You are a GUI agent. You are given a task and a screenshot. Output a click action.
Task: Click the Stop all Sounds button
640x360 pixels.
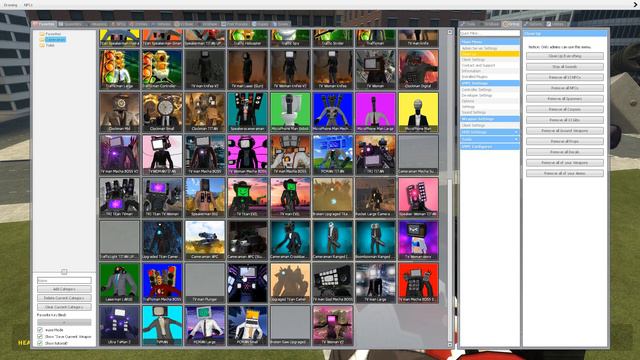[x=565, y=67]
